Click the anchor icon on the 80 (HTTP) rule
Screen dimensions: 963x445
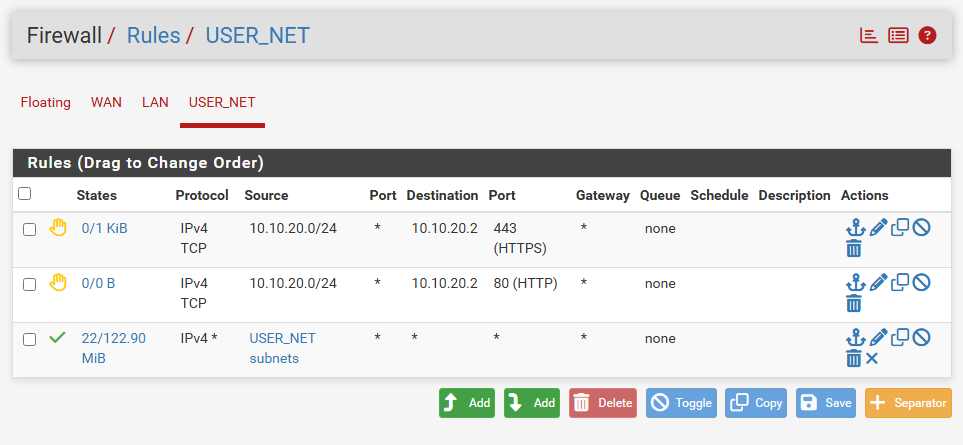[x=856, y=283]
